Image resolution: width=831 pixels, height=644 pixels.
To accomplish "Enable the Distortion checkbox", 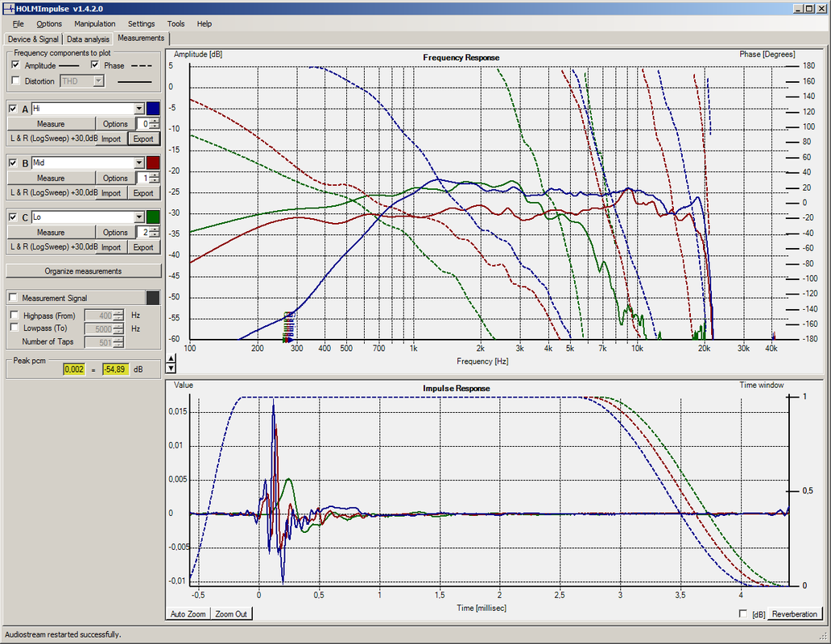I will pyautogui.click(x=16, y=80).
